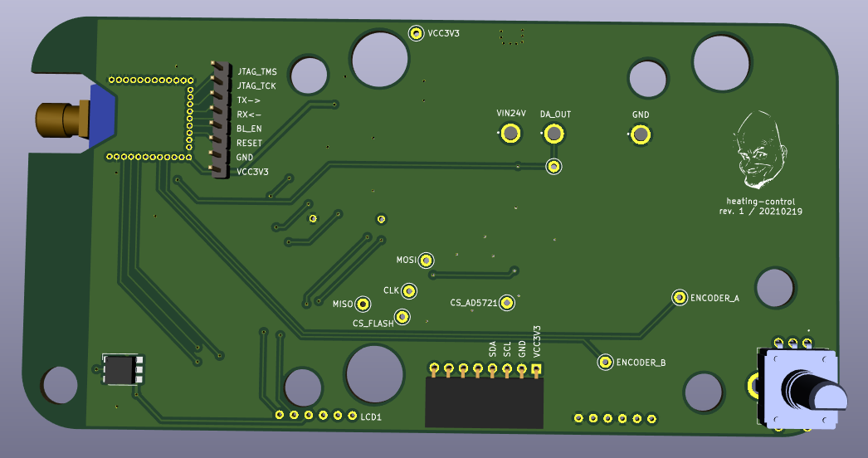Click the ENCODER_A test point
Image resolution: width=868 pixels, height=458 pixels.
coord(679,297)
